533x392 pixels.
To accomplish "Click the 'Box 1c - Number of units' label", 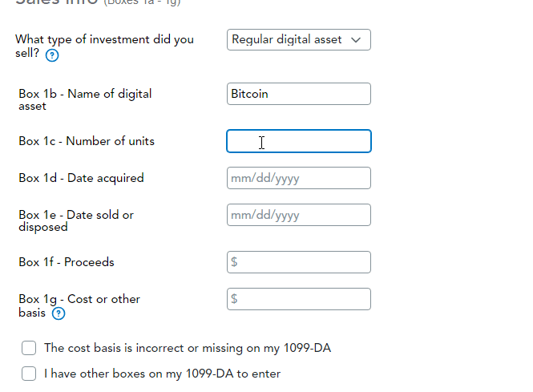I will coord(87,141).
